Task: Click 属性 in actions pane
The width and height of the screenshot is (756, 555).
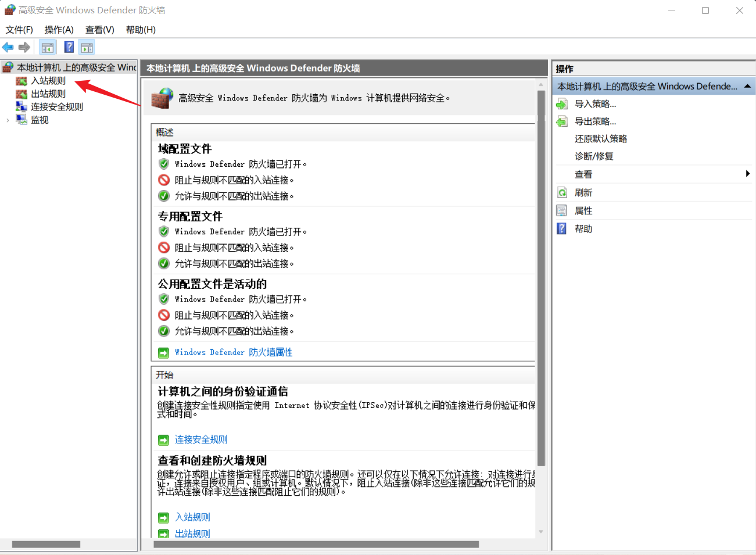Action: (x=583, y=211)
